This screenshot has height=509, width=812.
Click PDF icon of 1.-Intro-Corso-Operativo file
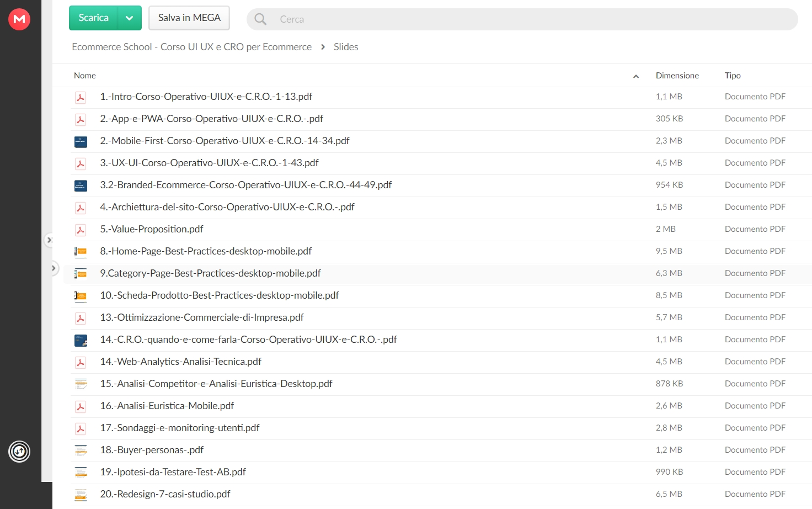(81, 98)
